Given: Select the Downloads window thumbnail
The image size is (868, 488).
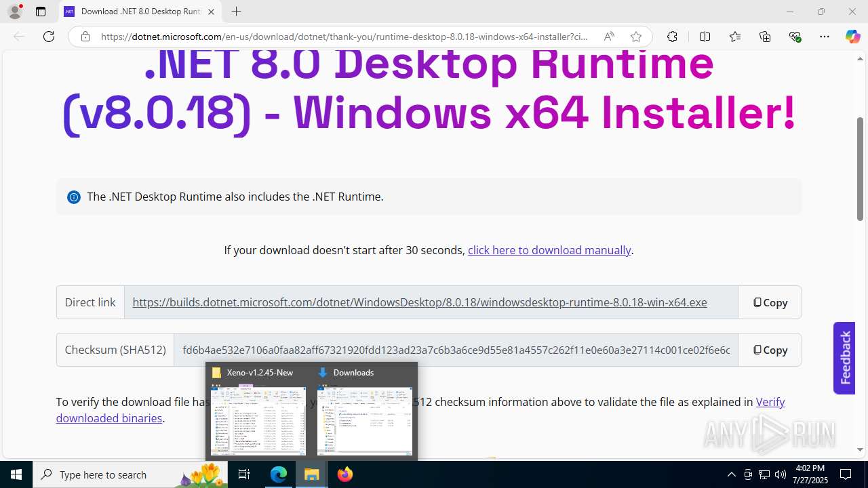Looking at the screenshot, I should [x=365, y=411].
